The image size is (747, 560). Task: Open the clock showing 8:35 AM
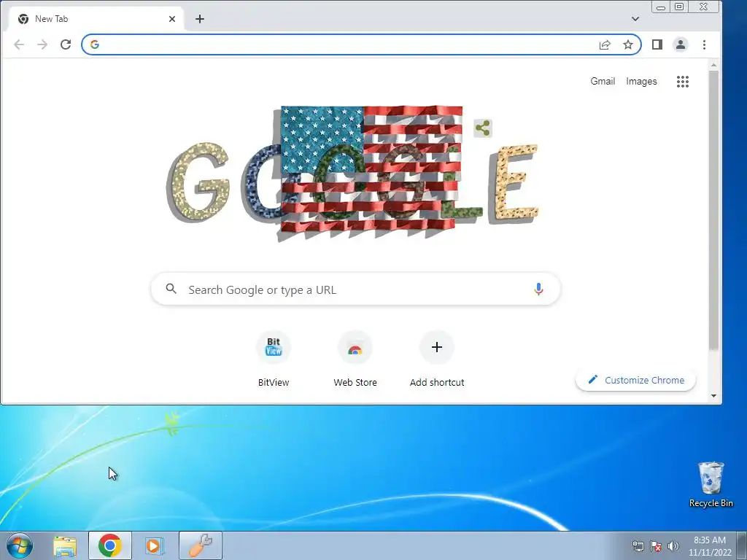coord(710,546)
